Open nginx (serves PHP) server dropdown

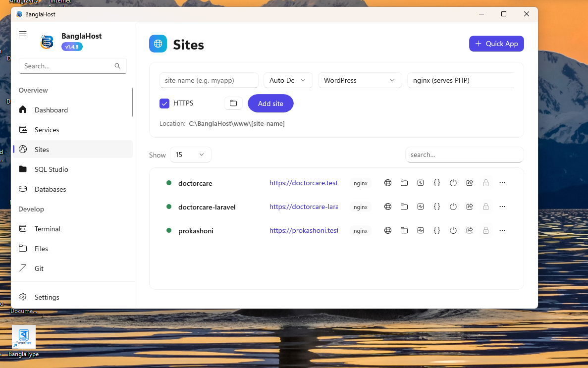461,80
